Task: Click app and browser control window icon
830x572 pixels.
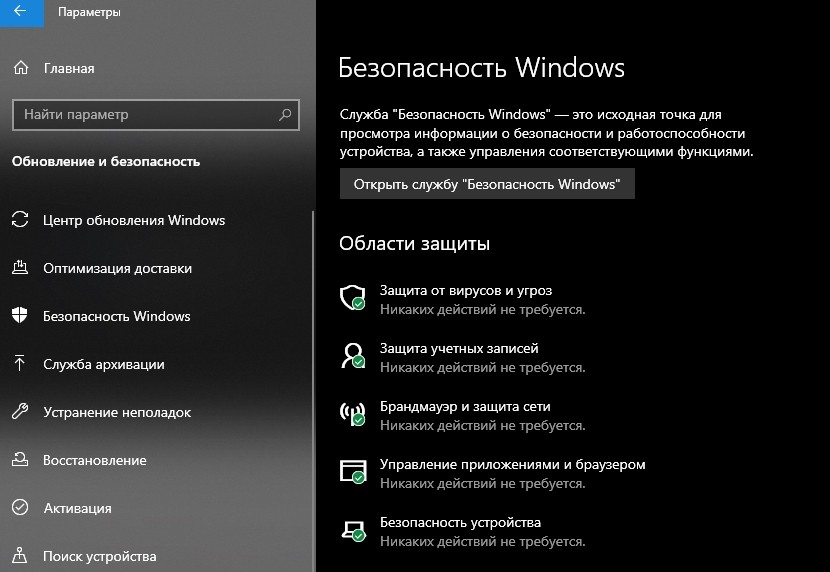Action: click(x=353, y=471)
